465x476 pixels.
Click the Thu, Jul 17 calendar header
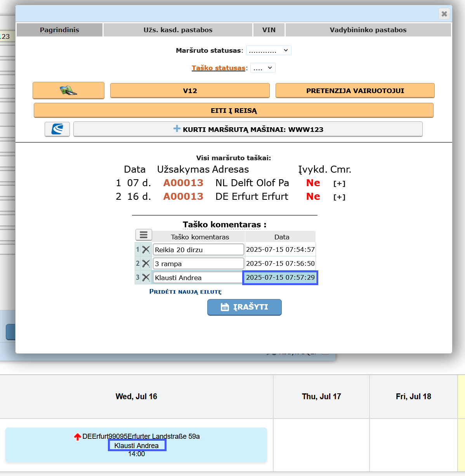click(x=321, y=396)
